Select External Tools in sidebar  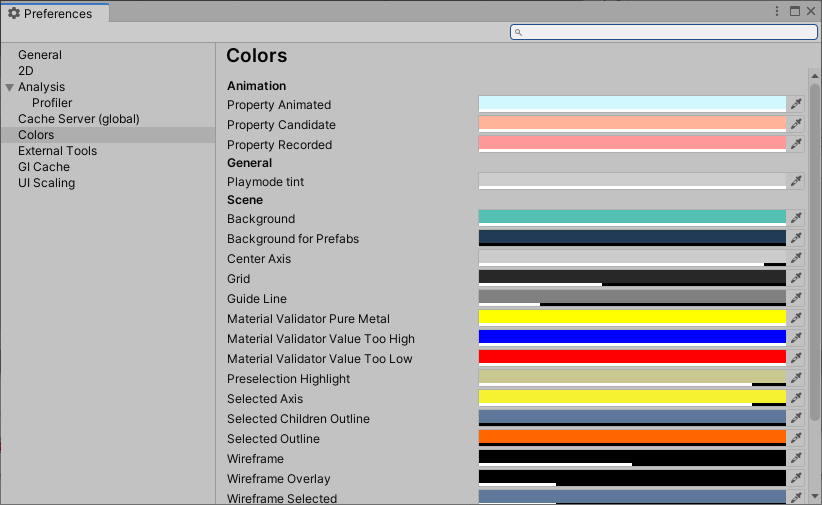pyautogui.click(x=57, y=151)
